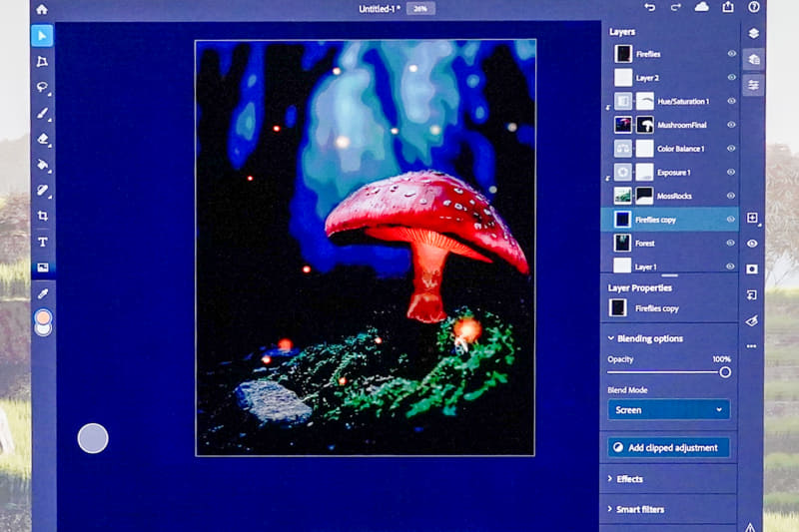This screenshot has height=532, width=799.
Task: Hide the Forest layer
Action: point(730,243)
